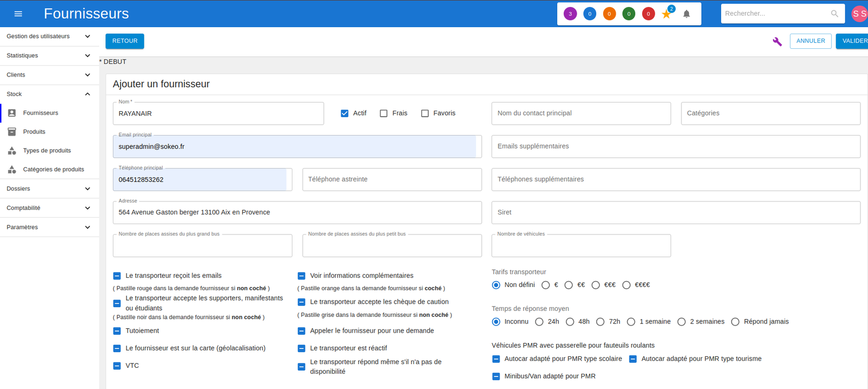Check the Favoris checkbox

(x=425, y=113)
